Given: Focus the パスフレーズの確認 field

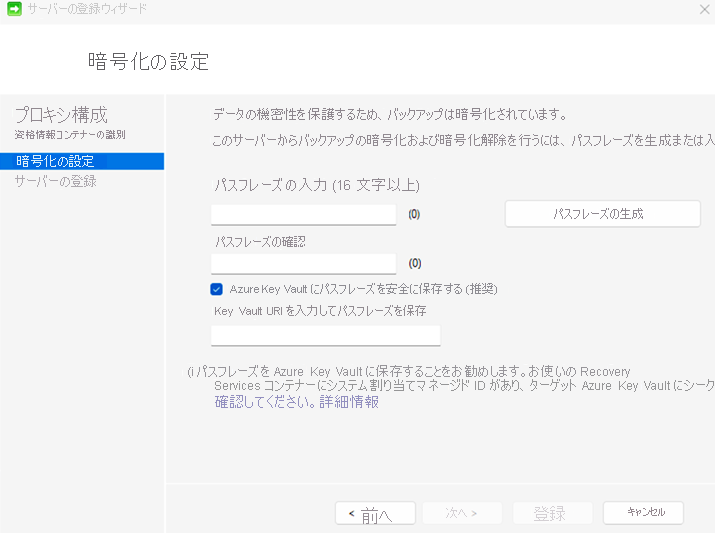Looking at the screenshot, I should click(x=303, y=264).
